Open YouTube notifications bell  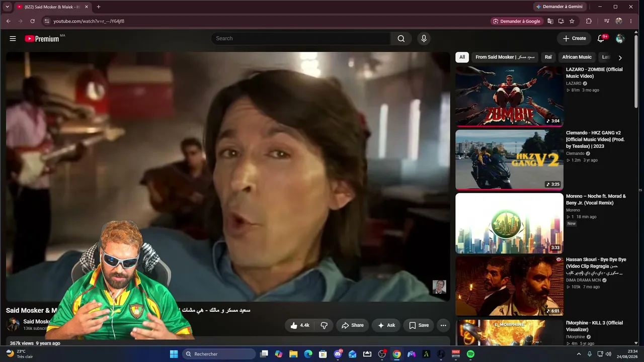point(601,39)
